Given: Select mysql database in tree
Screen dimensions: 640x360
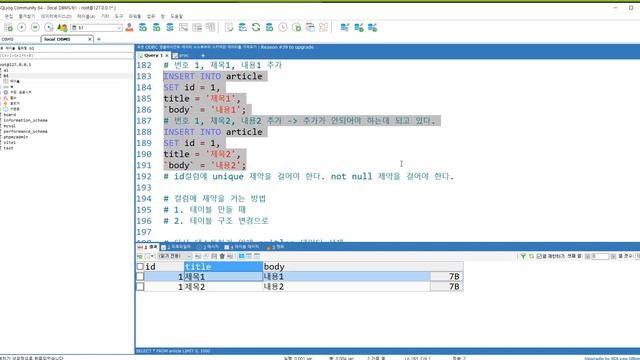Looking at the screenshot, I should click(x=9, y=126).
